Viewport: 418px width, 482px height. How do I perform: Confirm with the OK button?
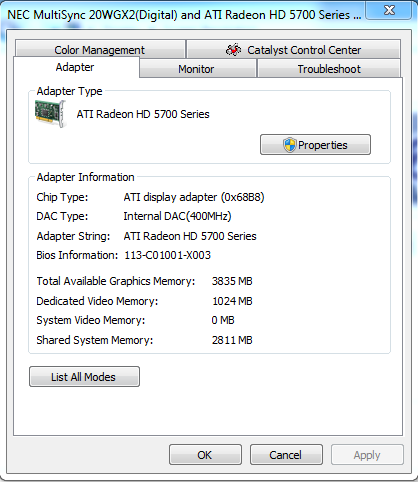coord(205,455)
